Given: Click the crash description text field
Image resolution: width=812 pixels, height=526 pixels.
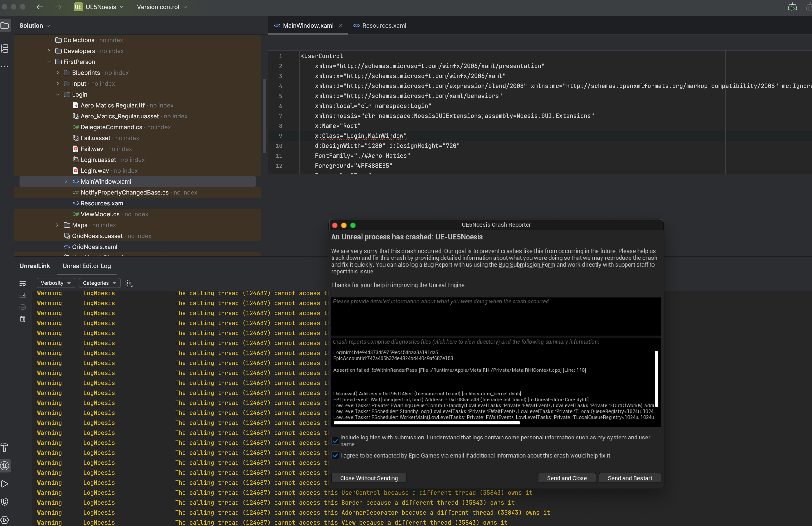Looking at the screenshot, I should [x=496, y=317].
